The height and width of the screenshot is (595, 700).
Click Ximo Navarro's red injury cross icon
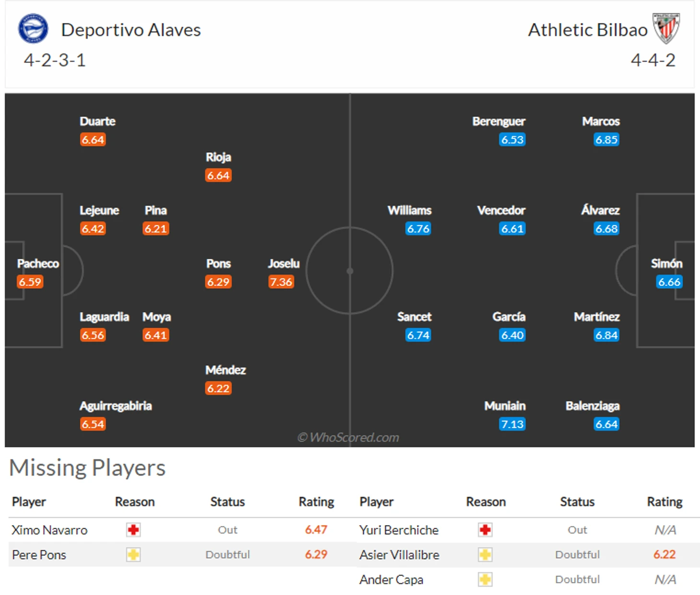pyautogui.click(x=133, y=530)
